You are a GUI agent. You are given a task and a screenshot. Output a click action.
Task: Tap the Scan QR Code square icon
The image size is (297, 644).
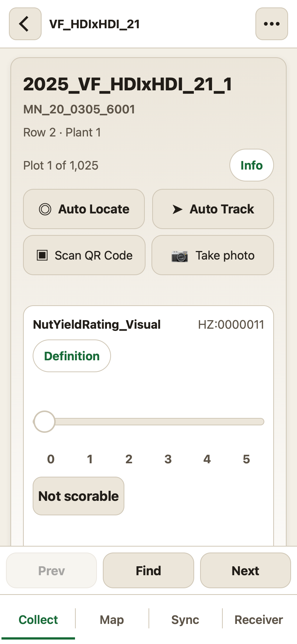tap(42, 255)
